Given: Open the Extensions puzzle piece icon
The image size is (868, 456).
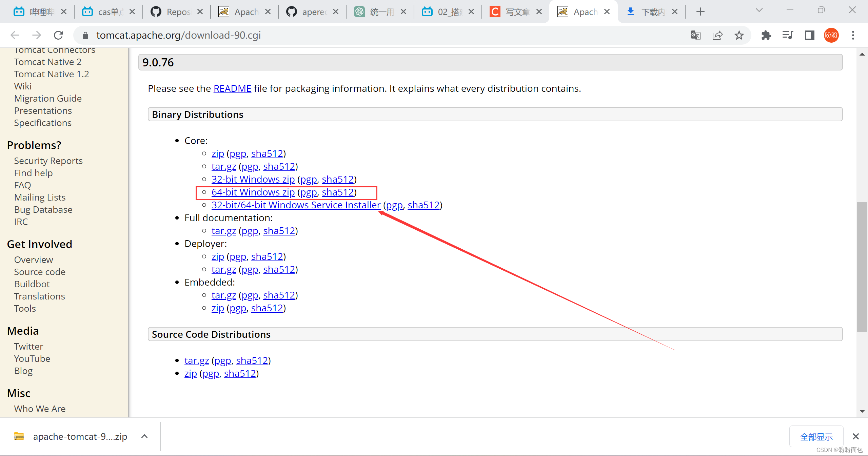Looking at the screenshot, I should coord(766,35).
